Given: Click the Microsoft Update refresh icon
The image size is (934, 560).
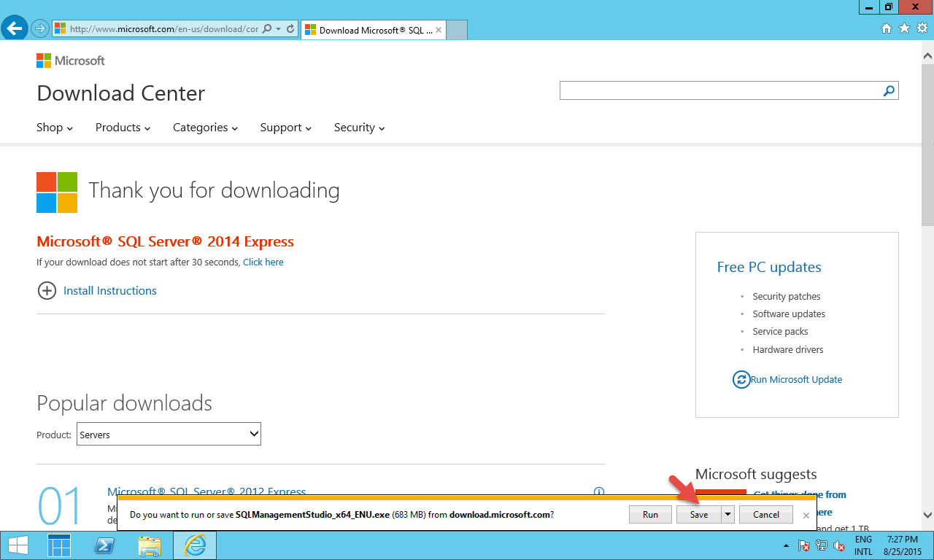Looking at the screenshot, I should point(741,380).
